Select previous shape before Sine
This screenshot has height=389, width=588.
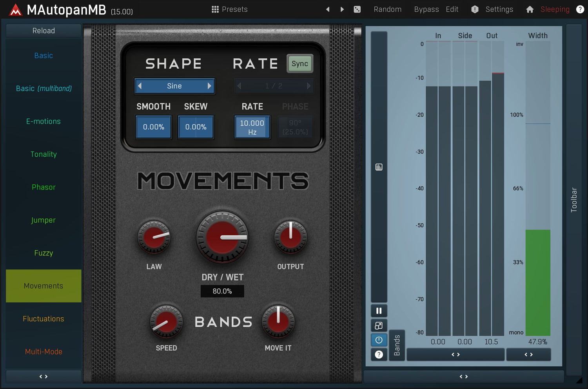point(140,86)
